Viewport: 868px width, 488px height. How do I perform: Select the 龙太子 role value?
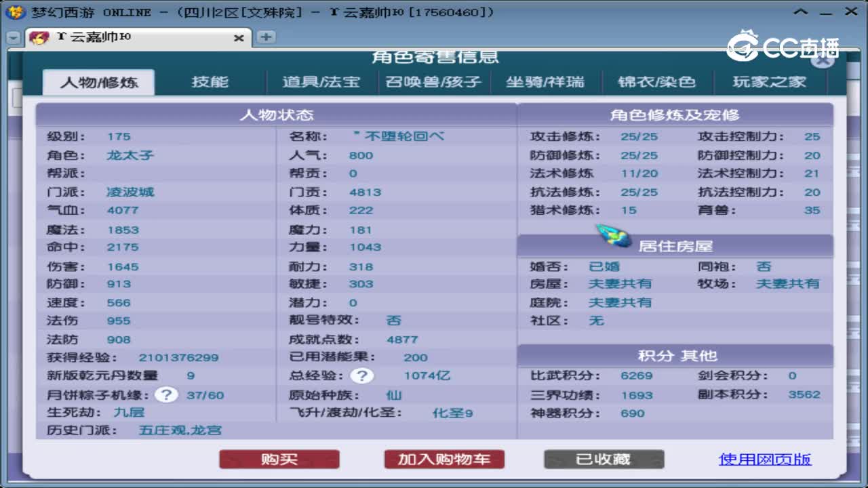[130, 155]
